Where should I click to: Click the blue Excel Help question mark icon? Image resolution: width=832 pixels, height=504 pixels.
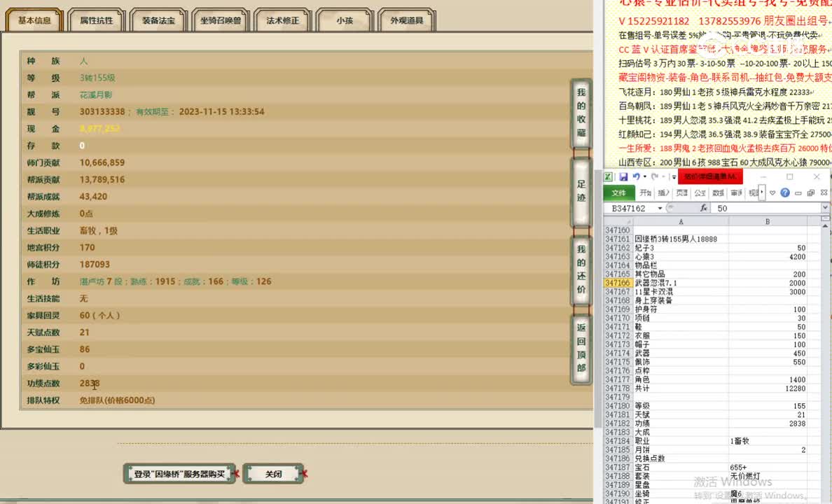click(784, 192)
